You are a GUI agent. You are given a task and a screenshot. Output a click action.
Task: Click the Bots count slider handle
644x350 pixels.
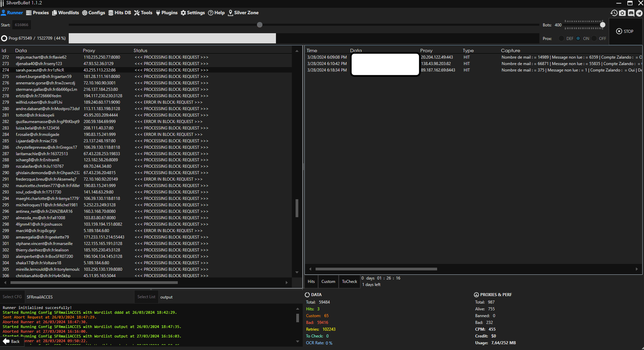tap(603, 25)
